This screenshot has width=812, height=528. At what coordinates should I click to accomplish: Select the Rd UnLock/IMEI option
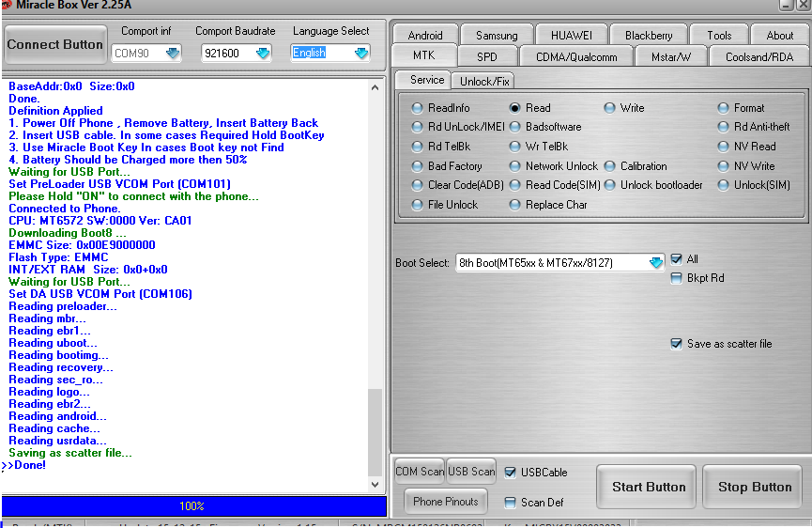[458, 127]
